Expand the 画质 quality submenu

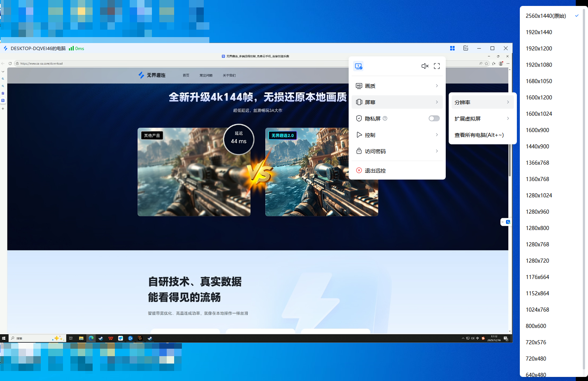coord(397,86)
